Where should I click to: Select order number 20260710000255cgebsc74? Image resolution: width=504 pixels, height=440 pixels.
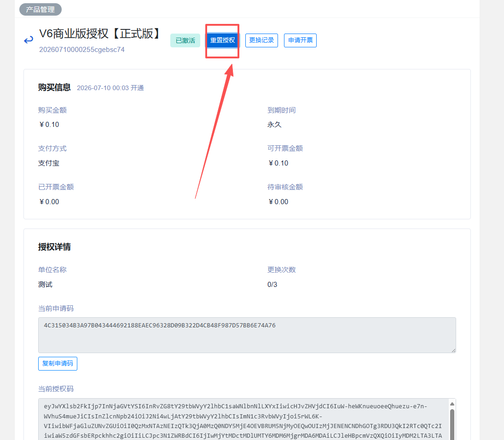coord(81,50)
